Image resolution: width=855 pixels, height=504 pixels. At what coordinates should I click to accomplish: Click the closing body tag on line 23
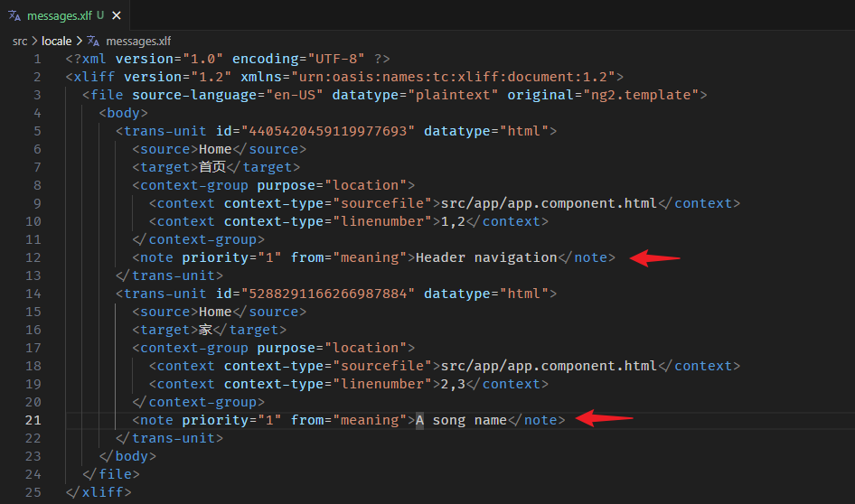point(127,457)
